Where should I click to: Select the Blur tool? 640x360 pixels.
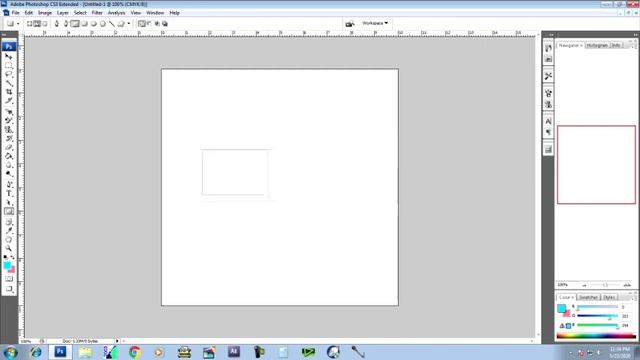9,166
